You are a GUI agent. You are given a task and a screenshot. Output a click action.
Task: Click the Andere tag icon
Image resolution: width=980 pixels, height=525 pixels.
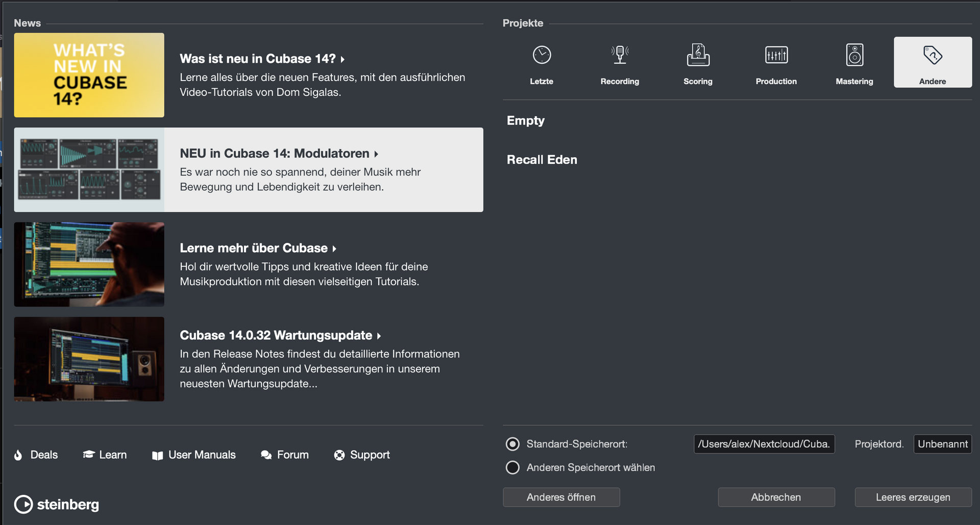pos(933,55)
